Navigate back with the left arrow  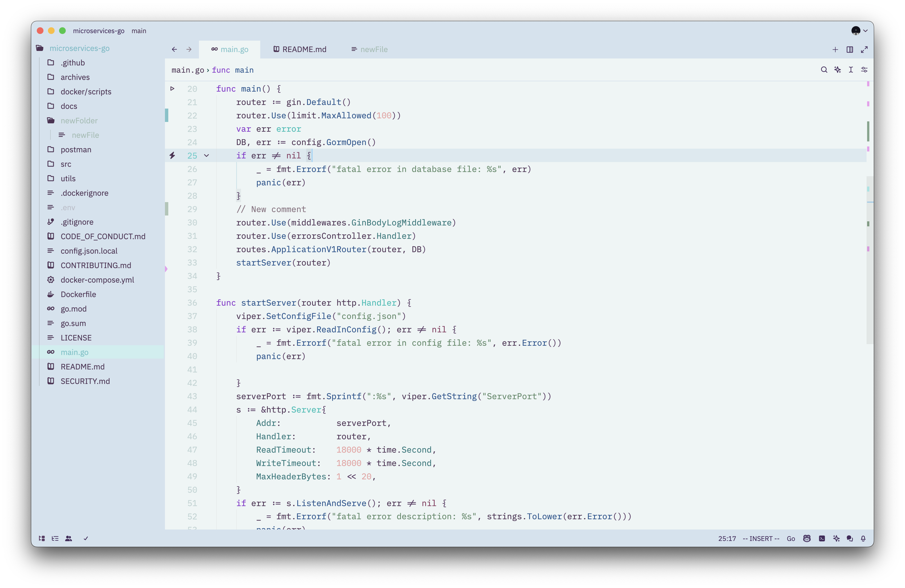click(174, 49)
